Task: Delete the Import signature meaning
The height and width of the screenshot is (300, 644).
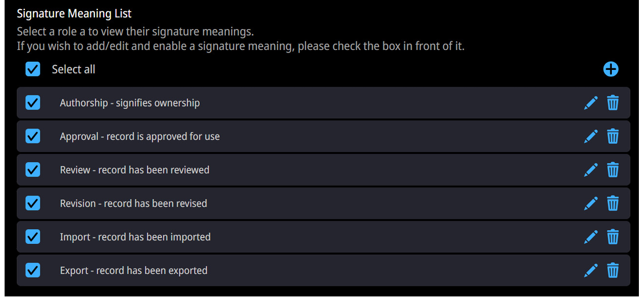Action: click(x=613, y=237)
